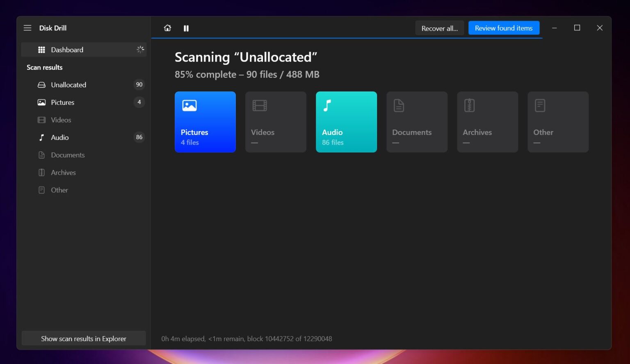
Task: Select the Dashboard grid icon
Action: (x=41, y=50)
